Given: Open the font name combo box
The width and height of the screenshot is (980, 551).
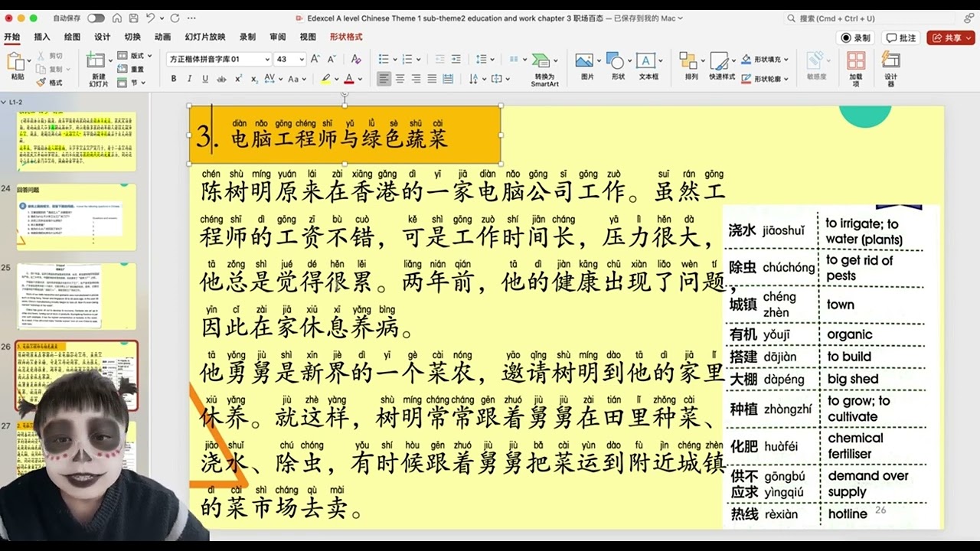Looking at the screenshot, I should 219,59.
